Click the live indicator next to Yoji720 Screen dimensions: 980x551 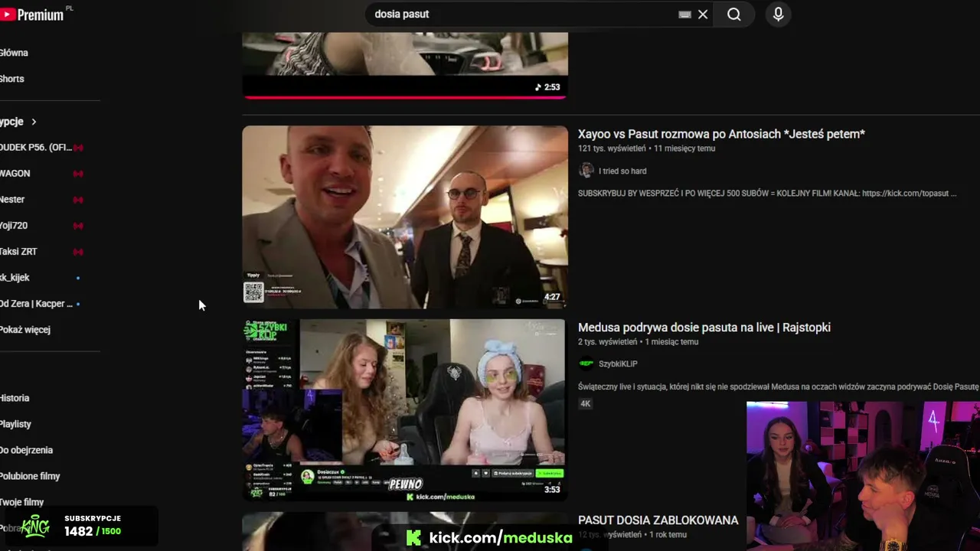[78, 226]
